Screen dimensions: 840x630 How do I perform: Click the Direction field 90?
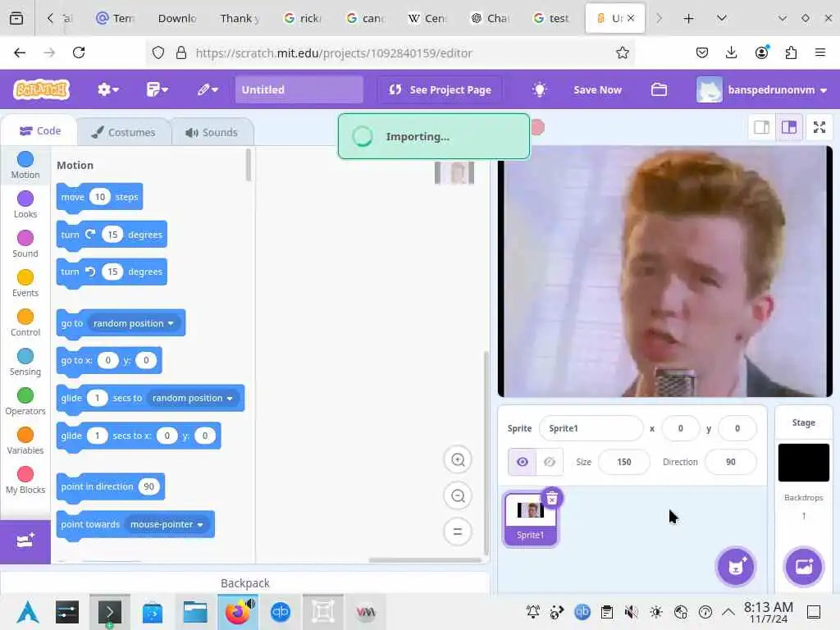pyautogui.click(x=731, y=462)
